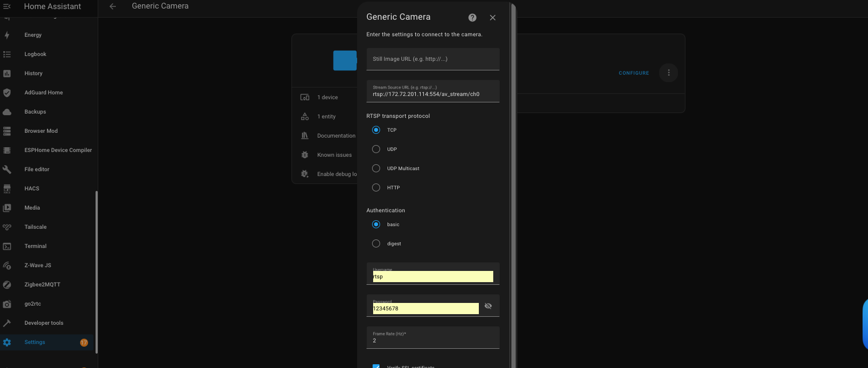Collapse the sidebar hamburger menu
The width and height of the screenshot is (868, 368).
7,6
